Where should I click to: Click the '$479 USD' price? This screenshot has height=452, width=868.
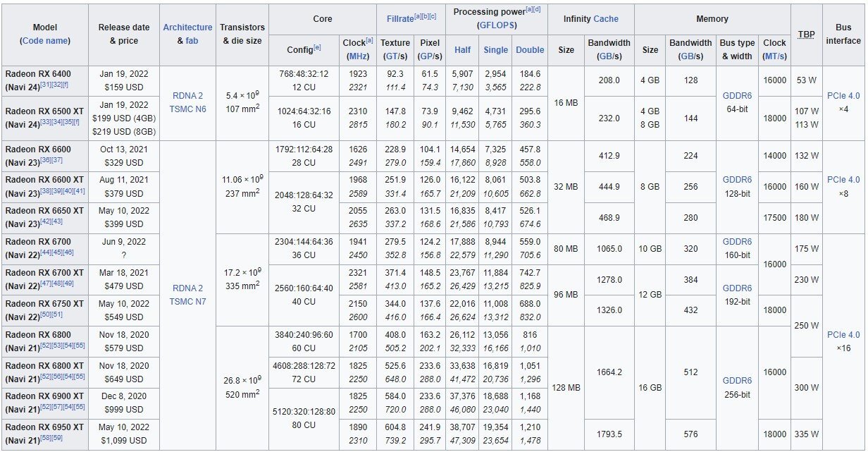[125, 286]
